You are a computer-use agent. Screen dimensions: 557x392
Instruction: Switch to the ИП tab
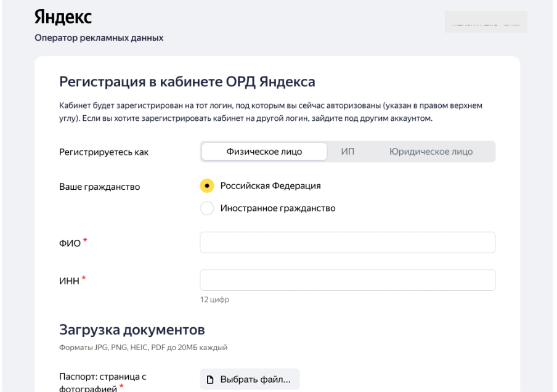coord(348,152)
